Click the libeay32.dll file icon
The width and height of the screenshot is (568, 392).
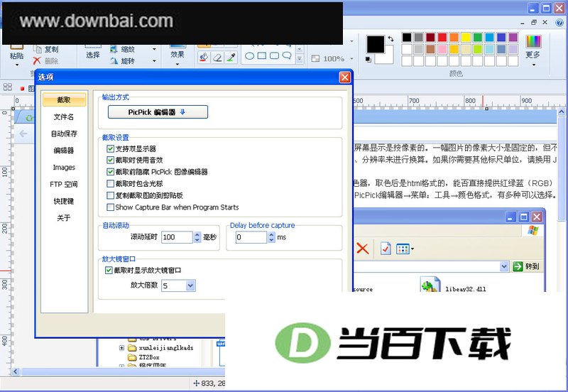pyautogui.click(x=430, y=284)
